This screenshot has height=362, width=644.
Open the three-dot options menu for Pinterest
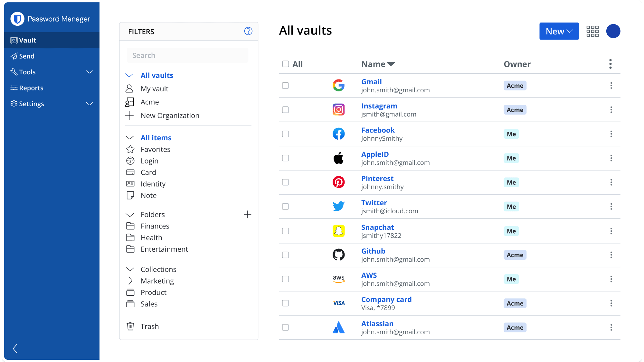[611, 182]
